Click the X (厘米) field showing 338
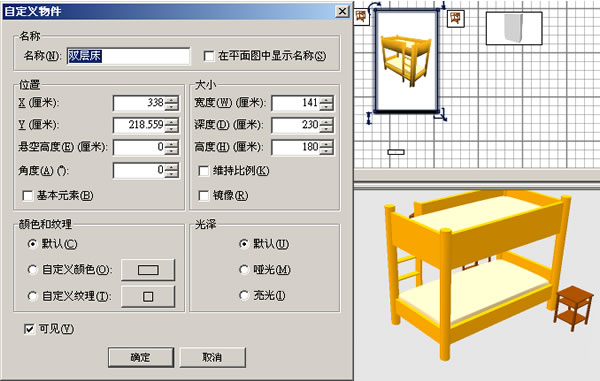600x381 pixels. click(139, 103)
